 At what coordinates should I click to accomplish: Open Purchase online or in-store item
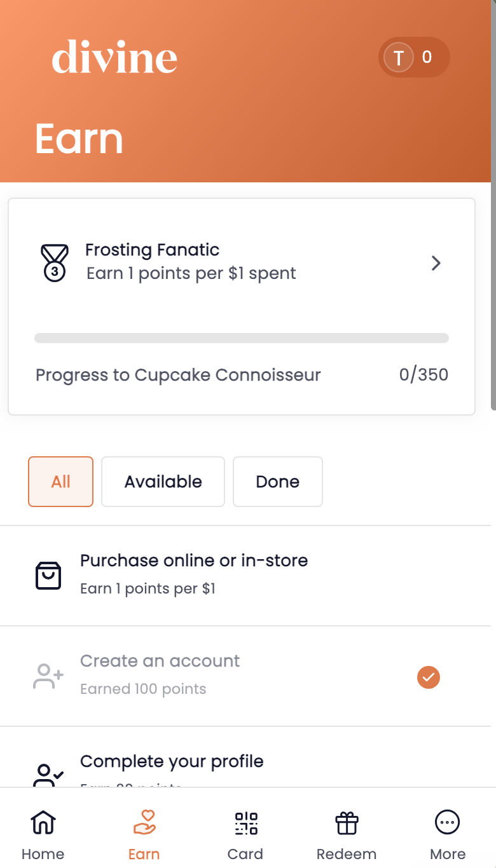point(245,576)
